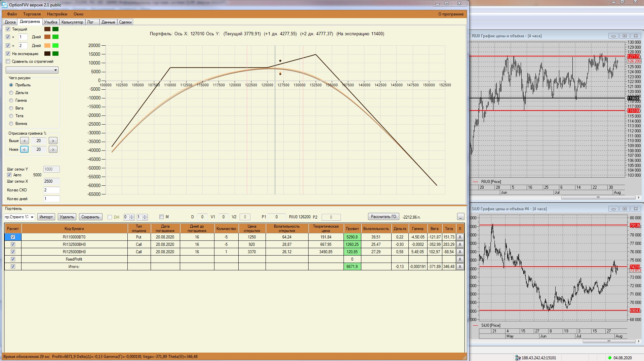Switch to the Улыбка tab
644x361 pixels.
coord(51,22)
